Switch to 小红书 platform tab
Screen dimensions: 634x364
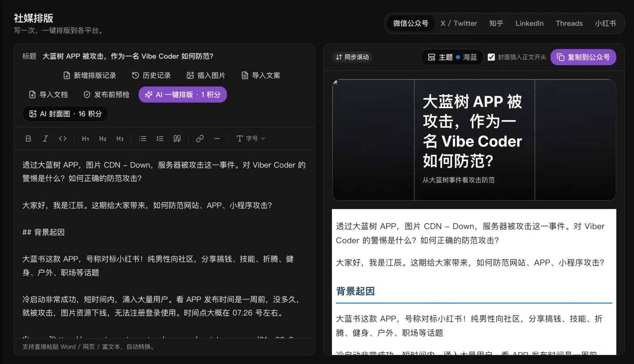click(605, 24)
